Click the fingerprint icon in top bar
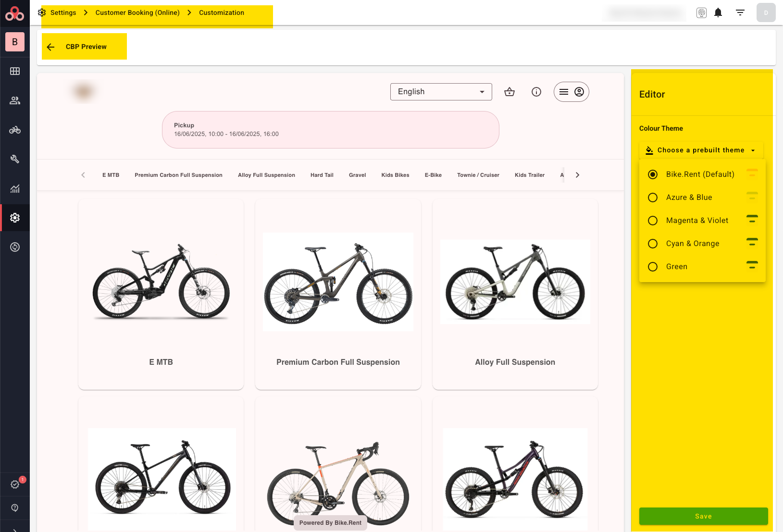 point(701,13)
